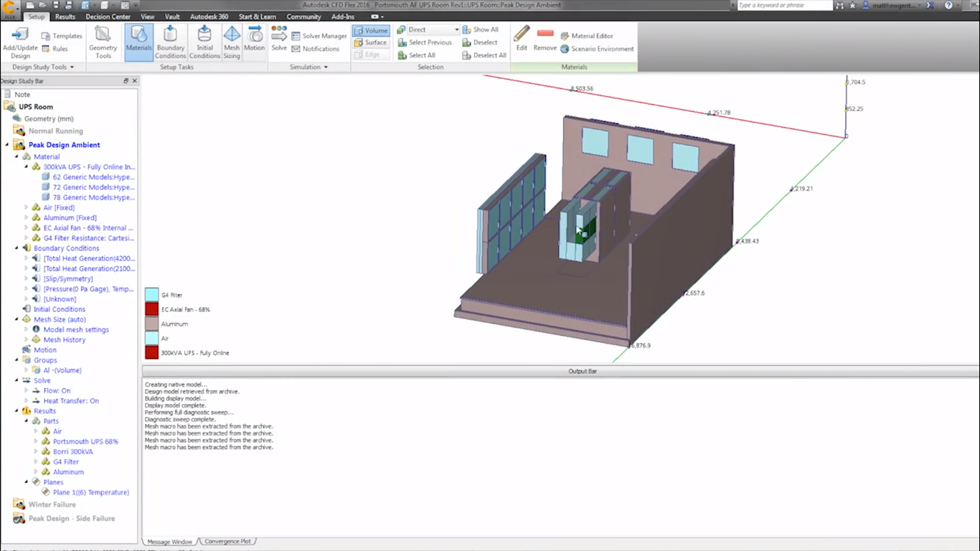Close the Design Study Bar panel
Viewport: 980px width, 551px height.
tap(134, 81)
